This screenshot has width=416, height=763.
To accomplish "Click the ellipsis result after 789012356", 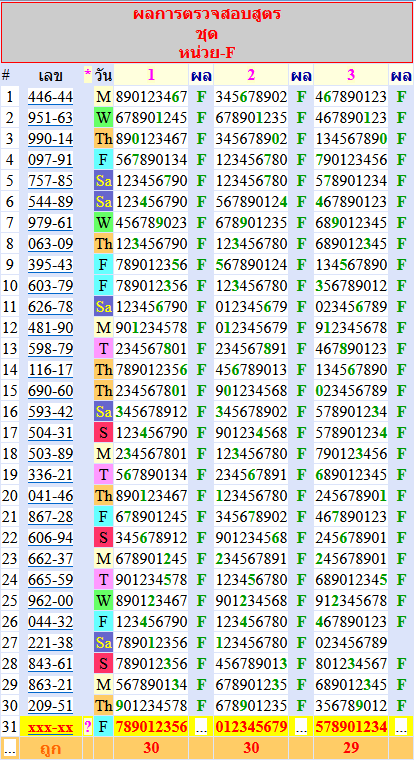I will click(201, 727).
